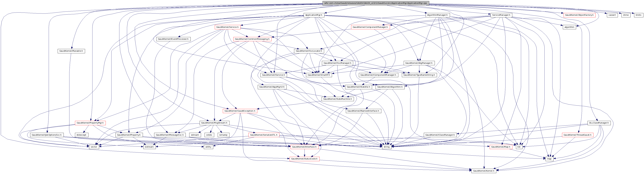Click the GaudiKernel/MsgStream.h node
The image size is (644, 174).
[x=214, y=123]
